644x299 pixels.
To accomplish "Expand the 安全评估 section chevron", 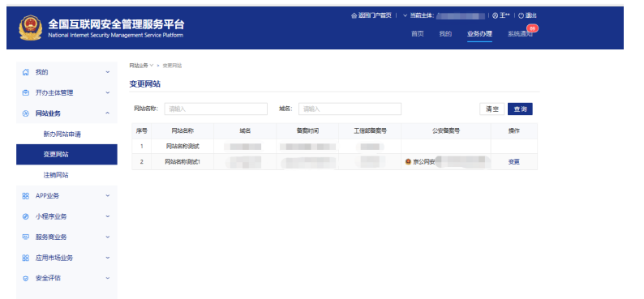I will coord(108,278).
